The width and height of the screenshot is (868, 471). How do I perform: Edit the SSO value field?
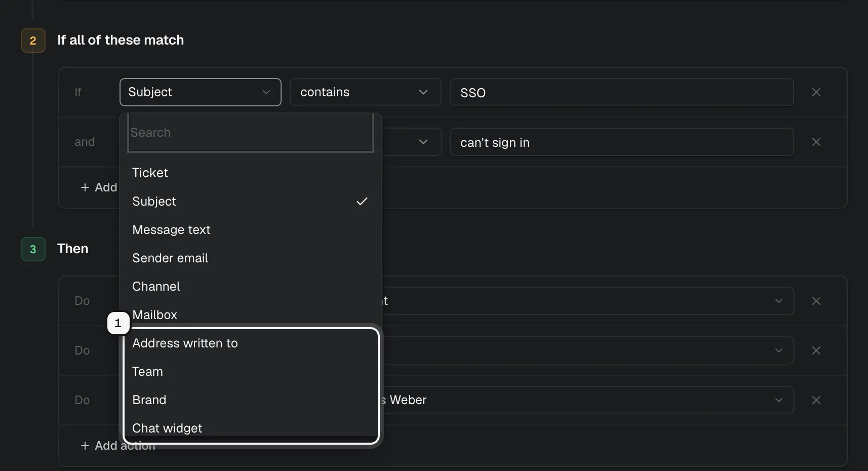click(621, 92)
